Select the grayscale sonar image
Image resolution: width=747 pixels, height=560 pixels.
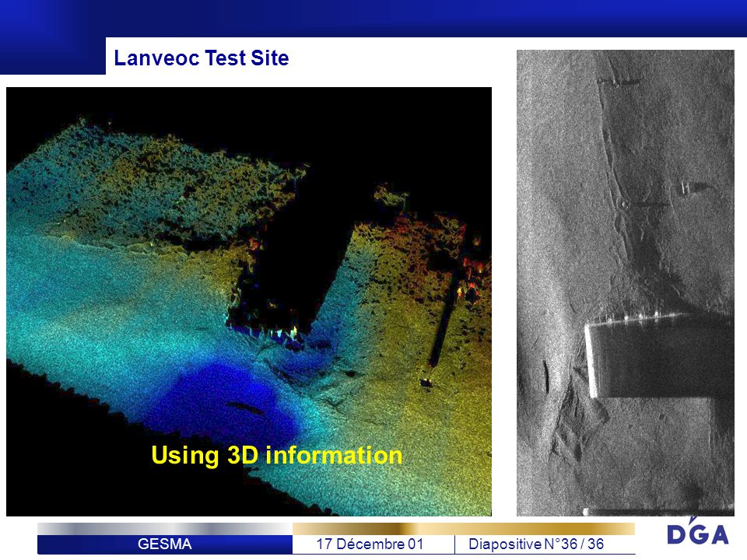(x=625, y=283)
